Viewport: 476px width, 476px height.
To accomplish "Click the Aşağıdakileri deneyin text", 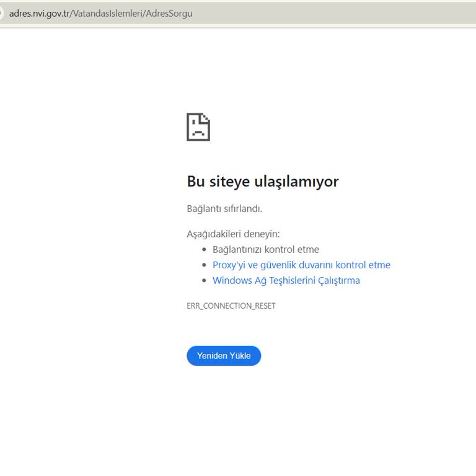I will click(233, 234).
